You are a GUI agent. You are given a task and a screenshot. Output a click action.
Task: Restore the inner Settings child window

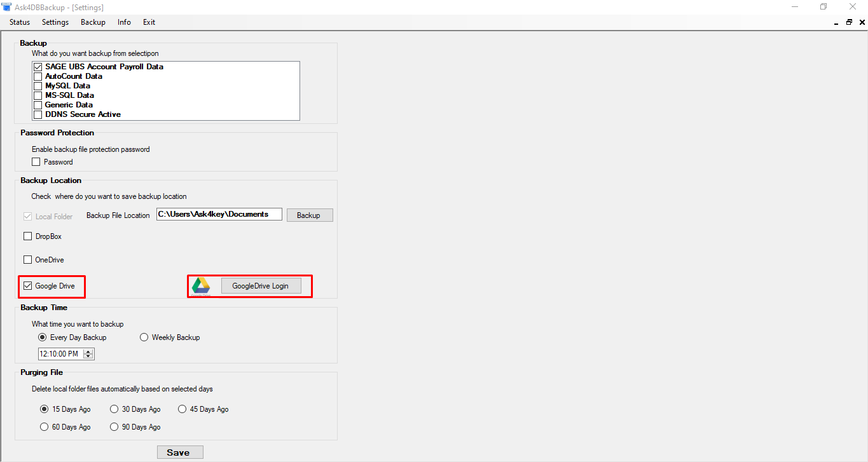(849, 22)
